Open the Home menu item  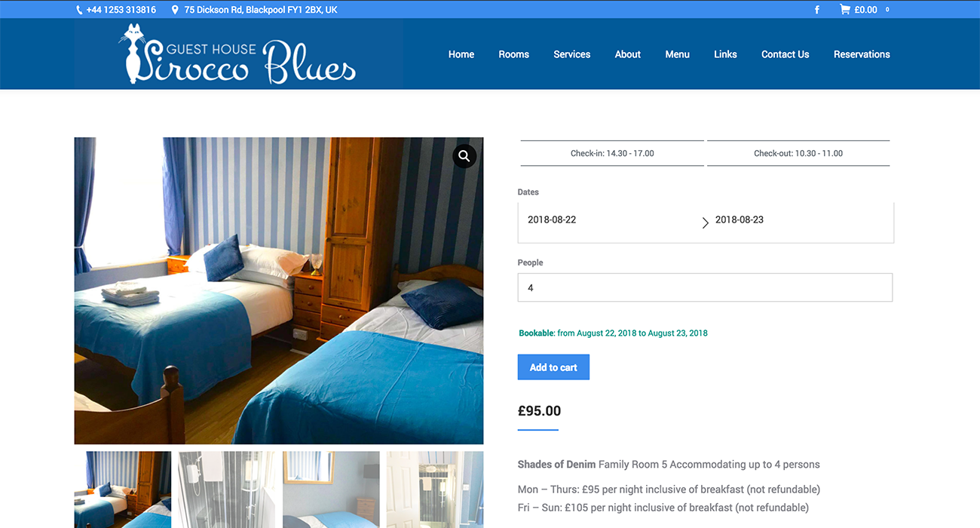coord(461,54)
